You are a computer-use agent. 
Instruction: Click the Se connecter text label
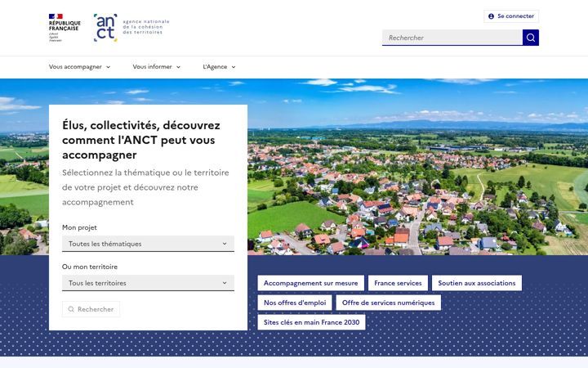coord(515,16)
